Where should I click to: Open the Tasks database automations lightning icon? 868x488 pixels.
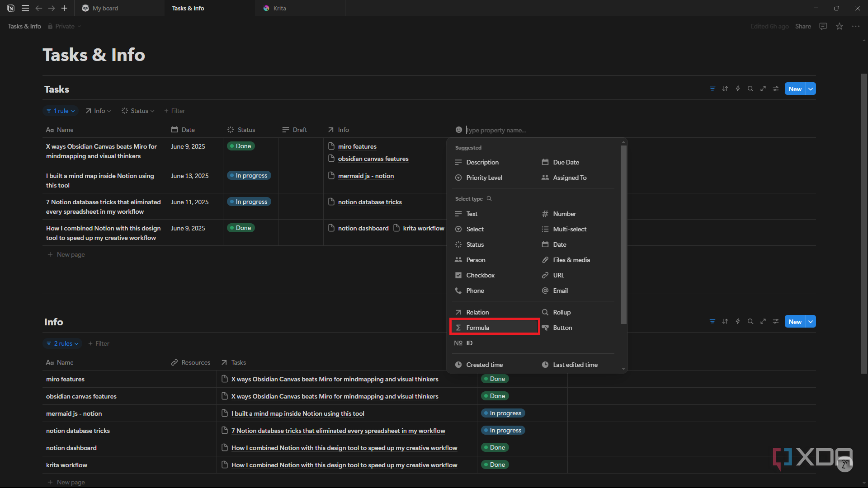[738, 89]
